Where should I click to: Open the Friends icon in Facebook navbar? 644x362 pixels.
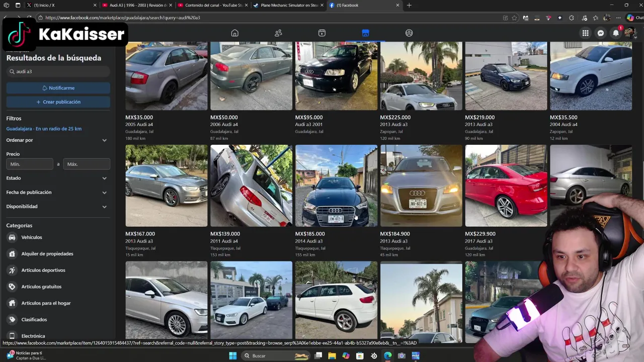click(278, 33)
